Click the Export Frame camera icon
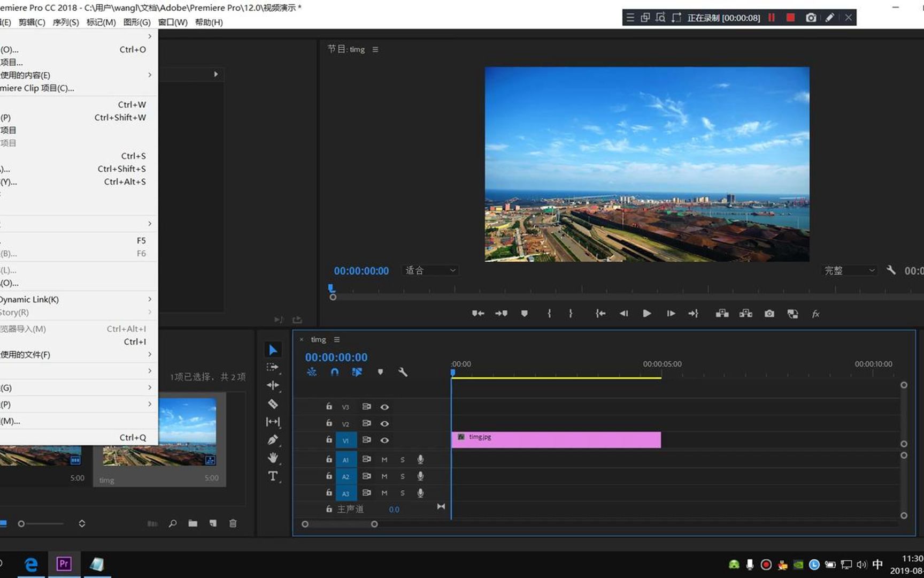The height and width of the screenshot is (578, 924). point(769,314)
